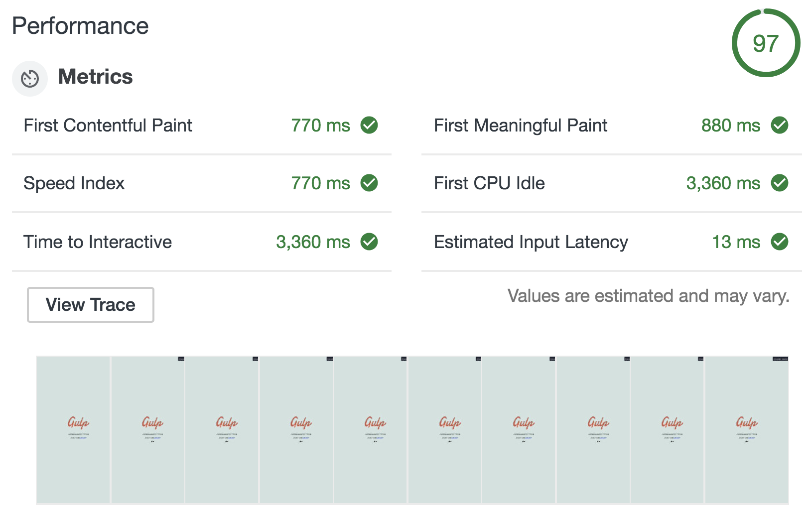The width and height of the screenshot is (812, 524).
Task: Click the 3,360 ms Time to Interactive value
Action: [313, 242]
